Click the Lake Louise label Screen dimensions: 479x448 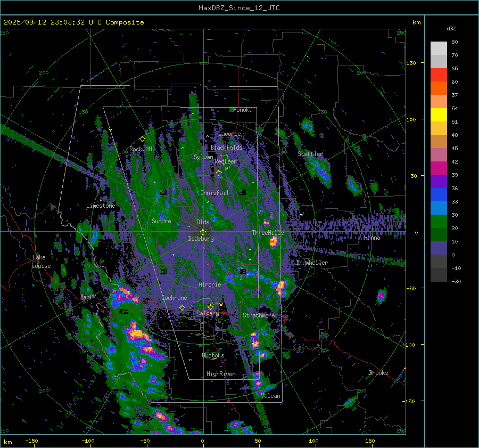[41, 262]
